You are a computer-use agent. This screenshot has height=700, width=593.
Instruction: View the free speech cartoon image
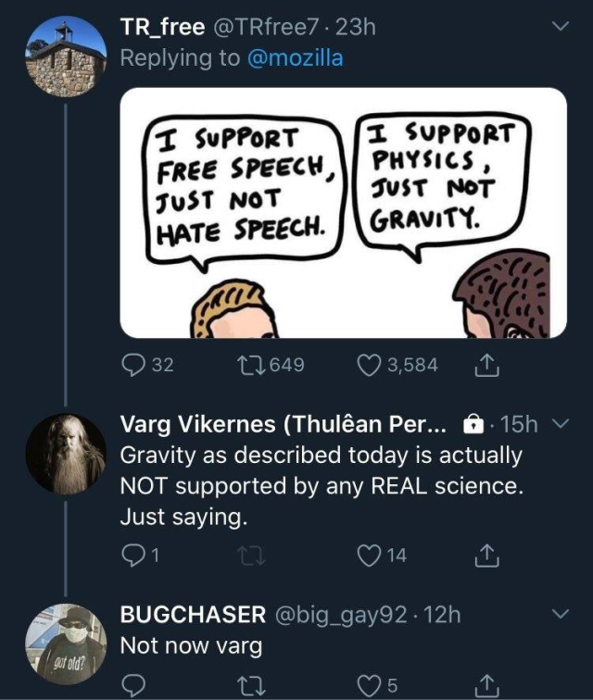point(343,212)
